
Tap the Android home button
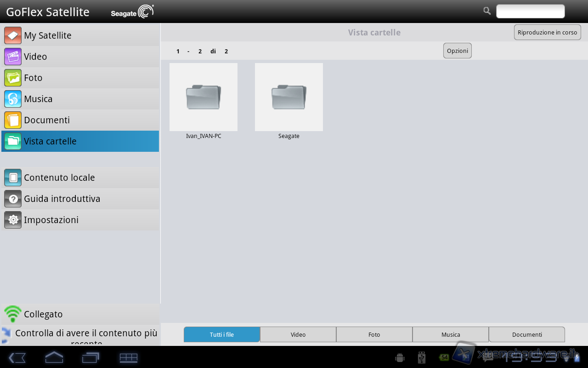[54, 357]
